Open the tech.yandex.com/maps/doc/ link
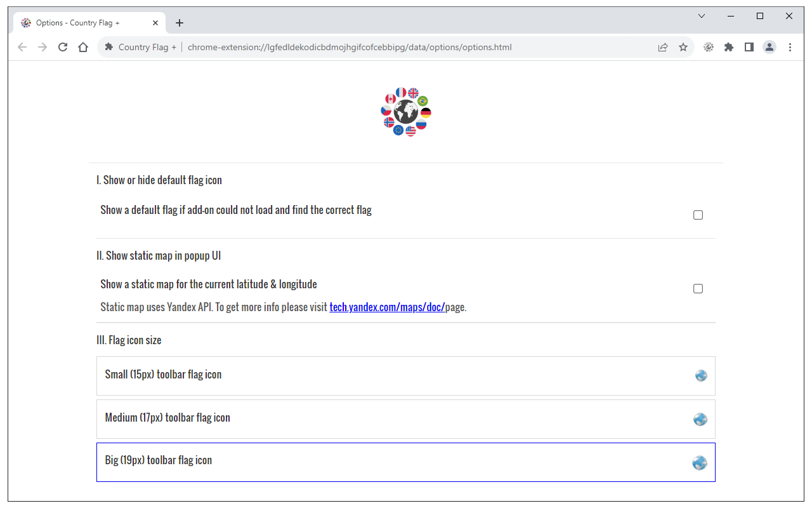This screenshot has height=508, width=812. (x=387, y=307)
